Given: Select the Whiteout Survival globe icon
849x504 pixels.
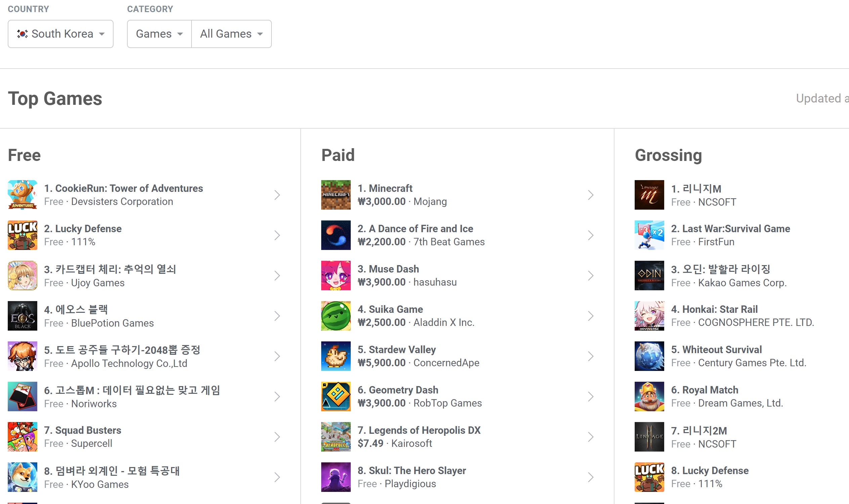Looking at the screenshot, I should pos(649,356).
